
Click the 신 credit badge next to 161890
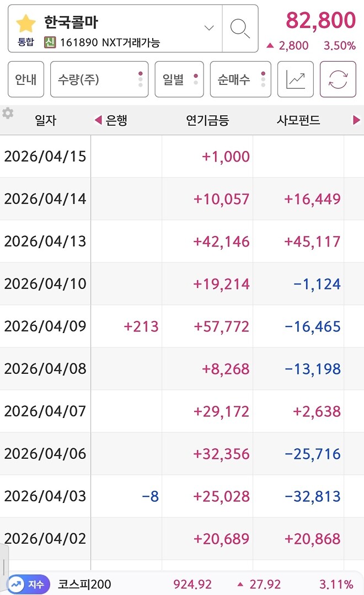(x=51, y=41)
